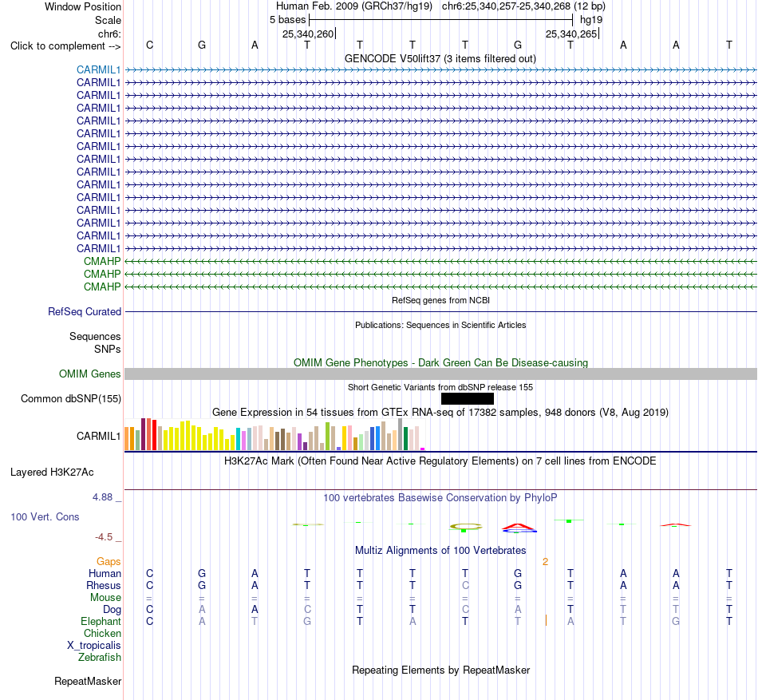Viewport: 758px width, 700px height.
Task: Click the SNPs track label
Action: tap(108, 349)
